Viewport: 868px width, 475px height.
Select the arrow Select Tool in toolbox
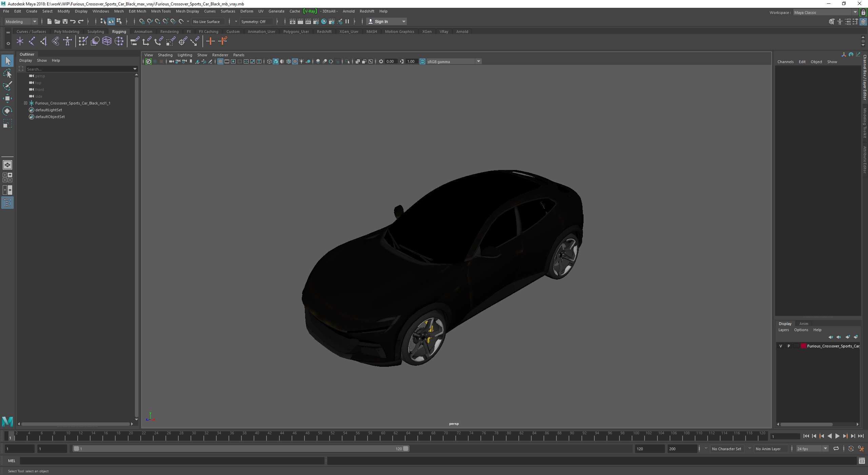click(7, 61)
